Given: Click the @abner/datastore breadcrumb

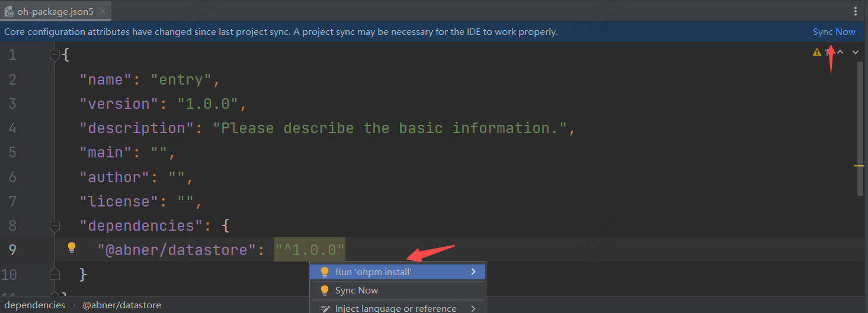Looking at the screenshot, I should point(121,305).
